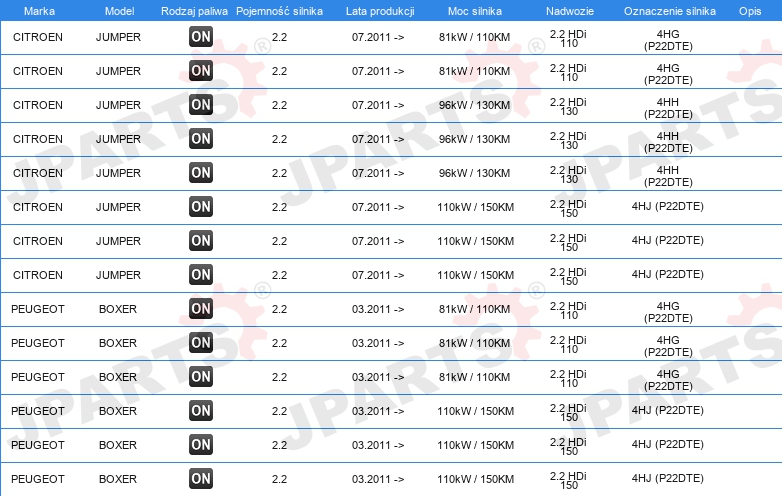Select 81kW / 110KM in last PEUGEOT 81kW row

pos(474,377)
